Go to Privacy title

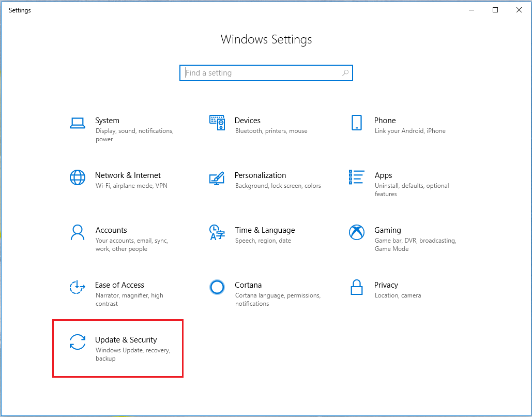point(386,285)
